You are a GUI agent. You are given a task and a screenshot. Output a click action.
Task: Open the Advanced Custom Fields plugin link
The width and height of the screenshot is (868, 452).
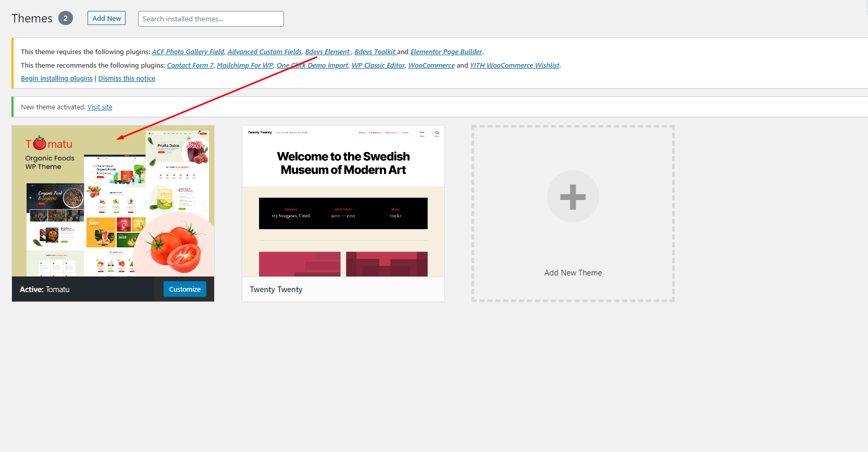[265, 52]
